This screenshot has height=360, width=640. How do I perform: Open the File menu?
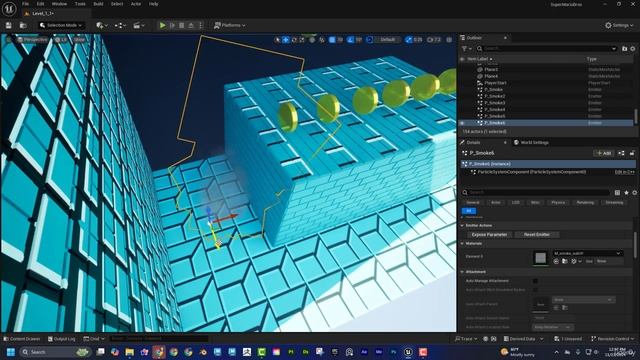(25, 4)
